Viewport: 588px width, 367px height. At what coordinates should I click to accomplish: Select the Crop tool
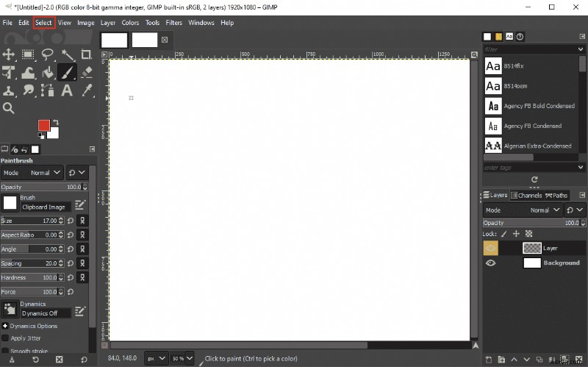click(x=87, y=54)
